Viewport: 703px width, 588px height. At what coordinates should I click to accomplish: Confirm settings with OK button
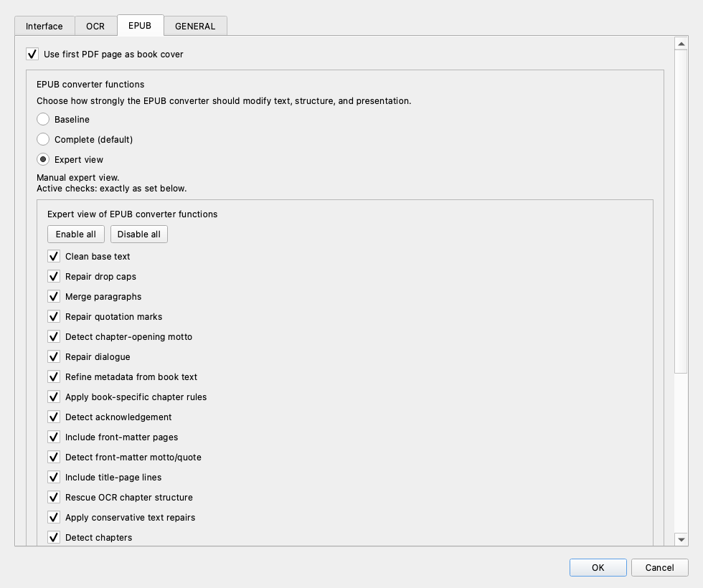click(x=598, y=567)
